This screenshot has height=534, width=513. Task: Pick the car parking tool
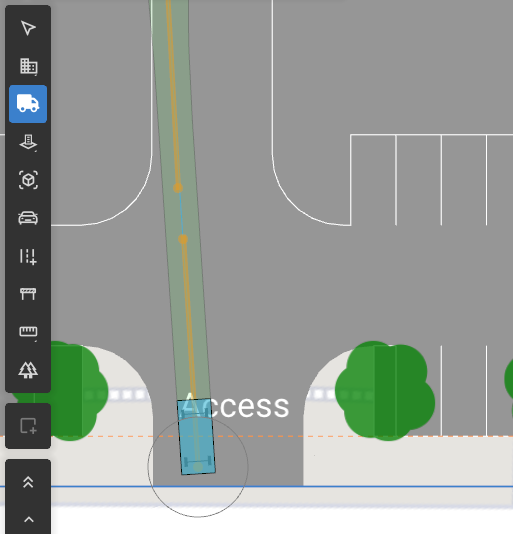pos(28,218)
